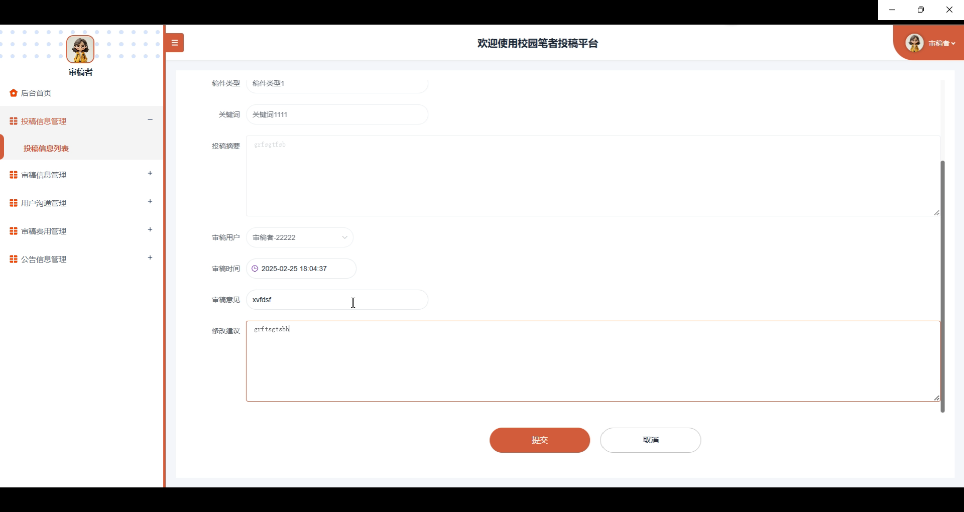The image size is (964, 512).
Task: Click the grid icon of 投稿信息管理
Action: pyautogui.click(x=14, y=121)
